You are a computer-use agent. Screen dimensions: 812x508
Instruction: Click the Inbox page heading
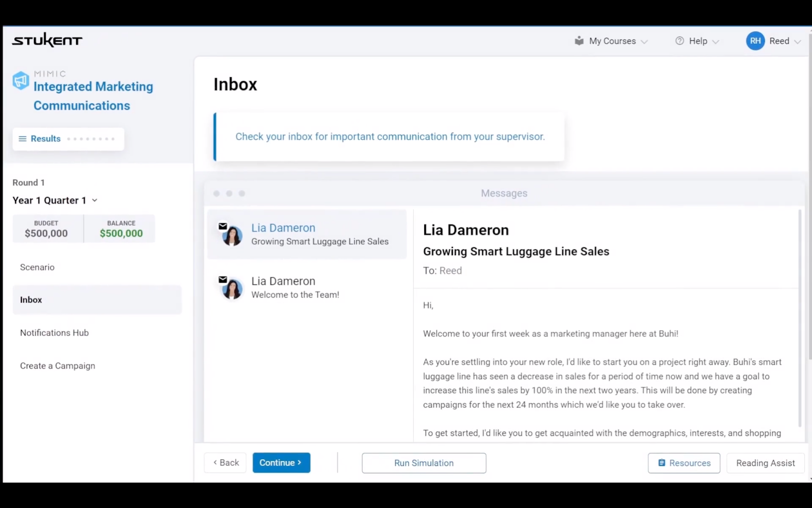click(x=235, y=84)
